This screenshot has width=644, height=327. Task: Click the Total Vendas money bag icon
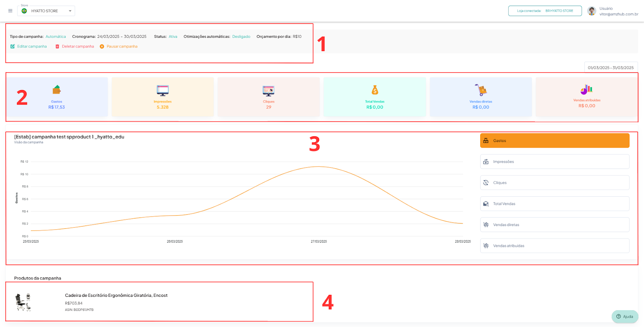tap(375, 90)
